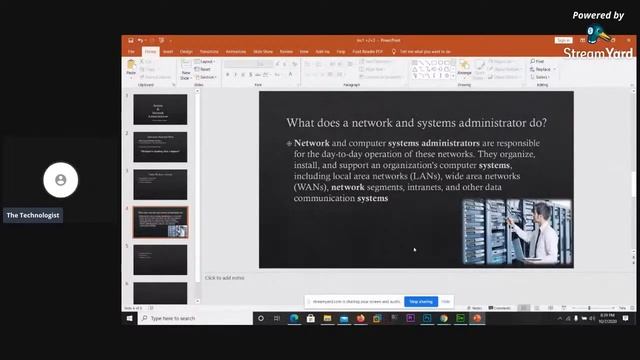640x360 pixels.
Task: Switch to the Review tab
Action: [x=286, y=52]
